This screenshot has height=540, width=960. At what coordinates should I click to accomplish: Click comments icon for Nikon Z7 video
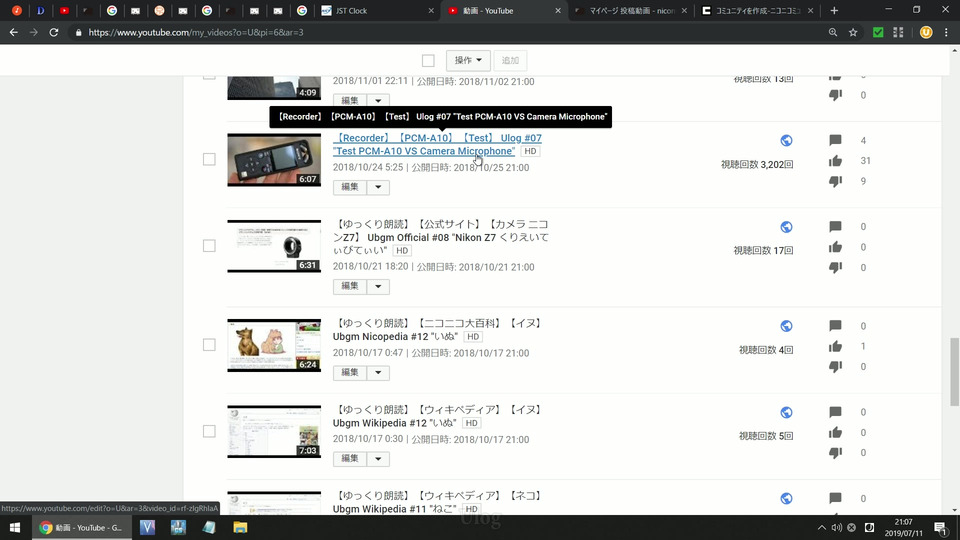click(835, 227)
